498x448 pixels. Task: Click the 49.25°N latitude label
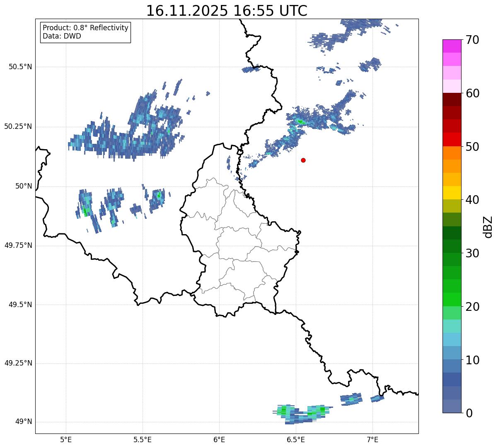tap(18, 363)
